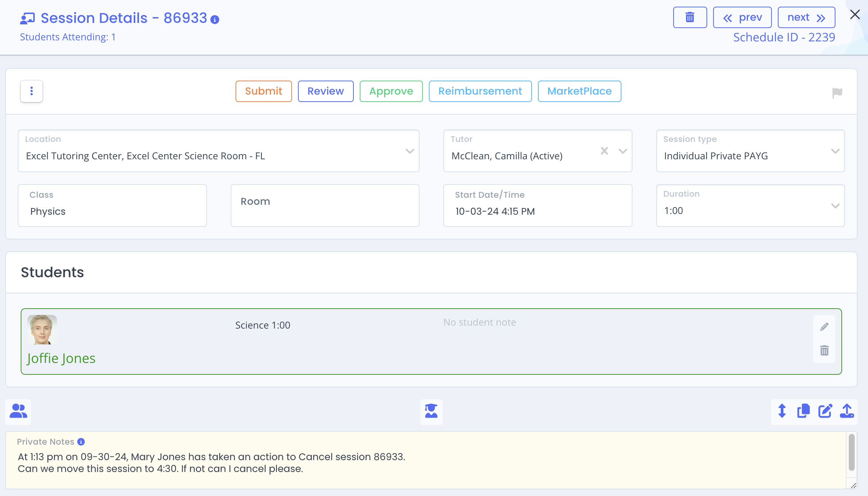Click the Class field showing Physics
Screen dimensions: 868x496
click(x=112, y=205)
